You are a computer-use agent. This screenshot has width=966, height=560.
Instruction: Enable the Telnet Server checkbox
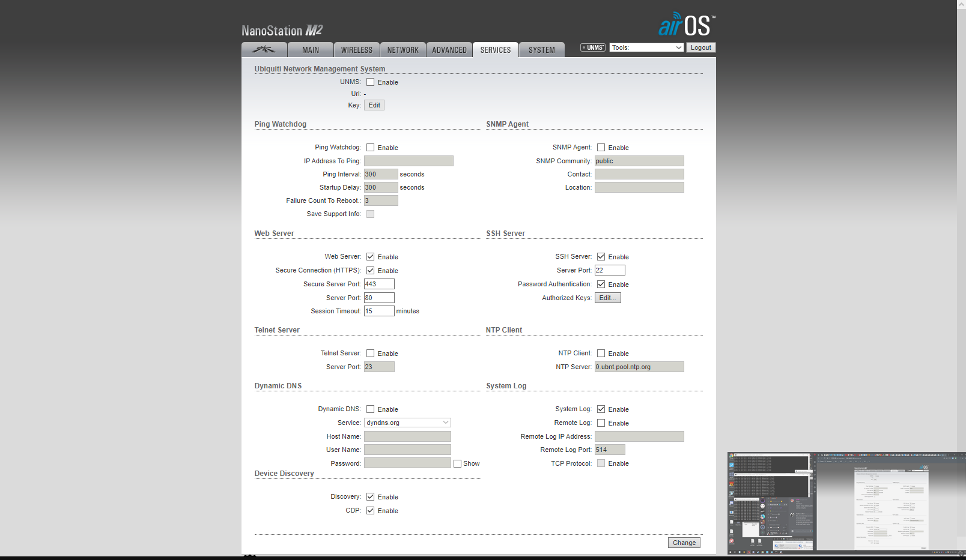point(370,354)
